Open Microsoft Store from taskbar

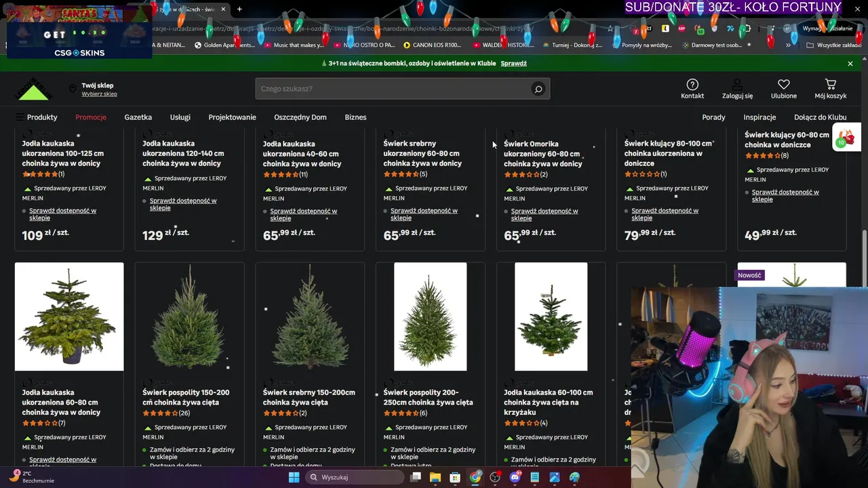tap(455, 477)
